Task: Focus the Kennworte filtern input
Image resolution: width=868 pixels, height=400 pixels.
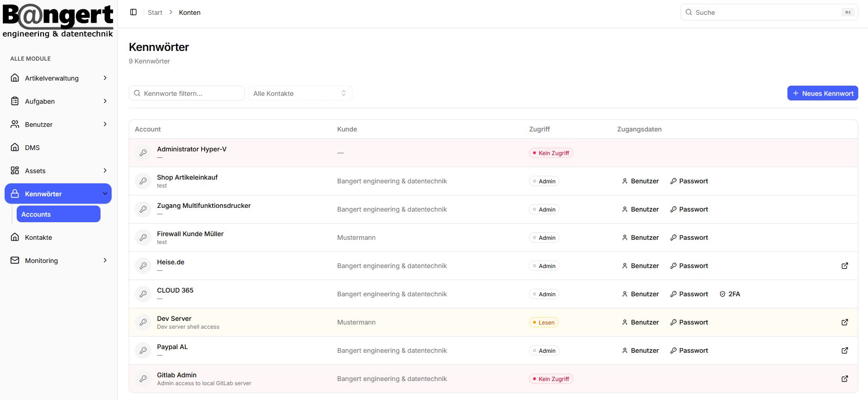Action: 187,93
